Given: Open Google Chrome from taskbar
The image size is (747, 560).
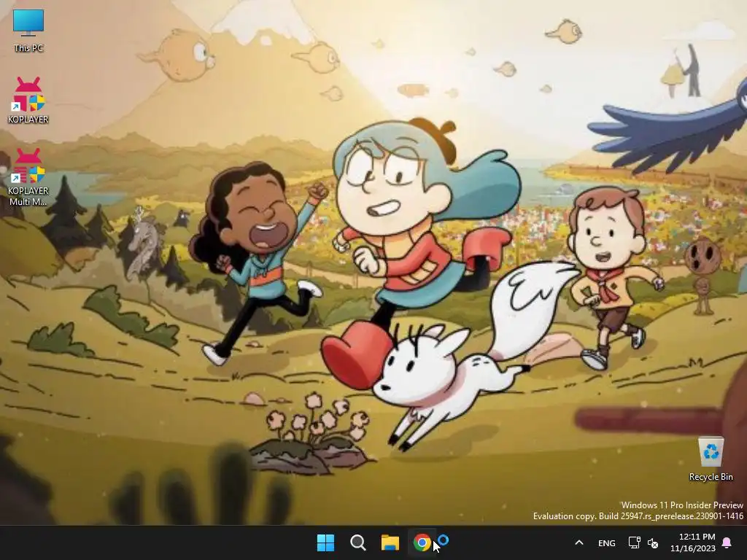Looking at the screenshot, I should tap(422, 542).
